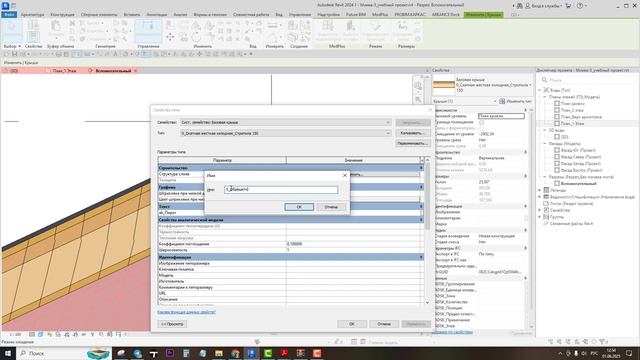Open the ModPlus ribbon tab
Image resolution: width=640 pixels, height=360 pixels.
[380, 15]
